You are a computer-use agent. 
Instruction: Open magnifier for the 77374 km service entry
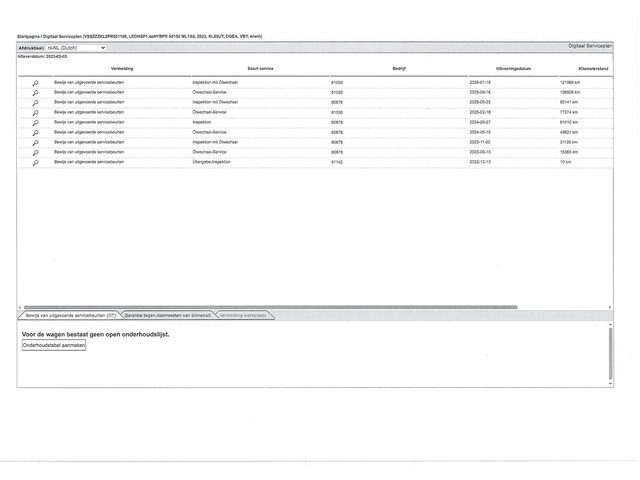36,112
